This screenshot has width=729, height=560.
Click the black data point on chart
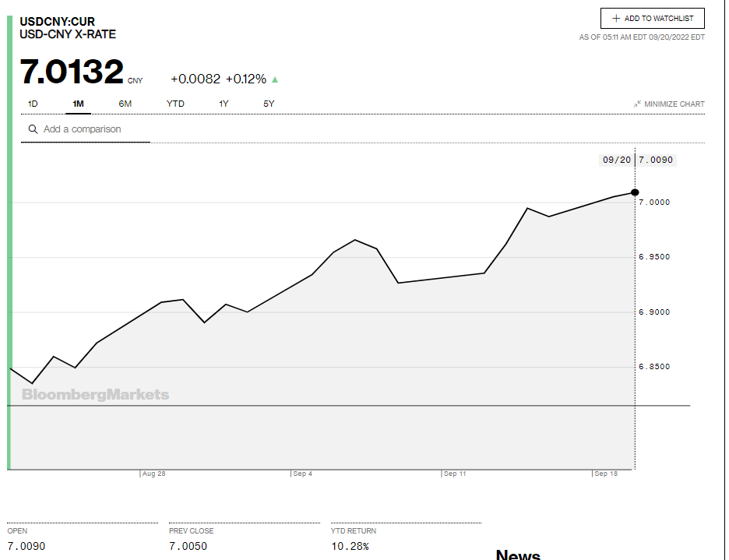[635, 192]
